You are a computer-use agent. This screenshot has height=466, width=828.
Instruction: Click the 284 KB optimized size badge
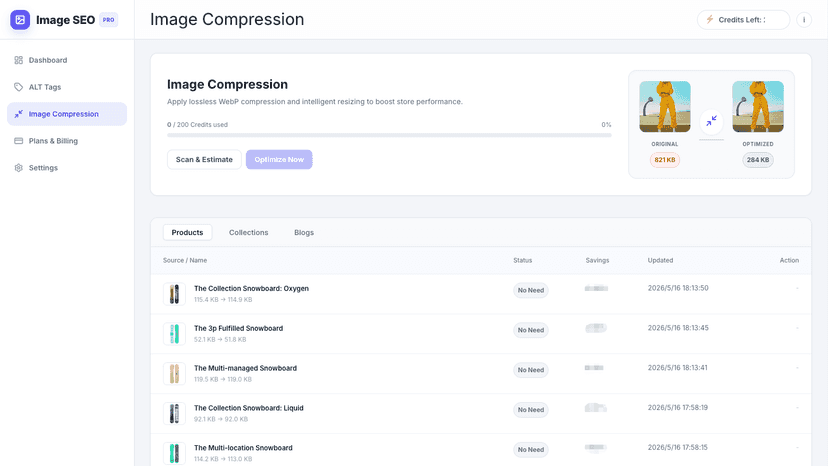tap(758, 160)
